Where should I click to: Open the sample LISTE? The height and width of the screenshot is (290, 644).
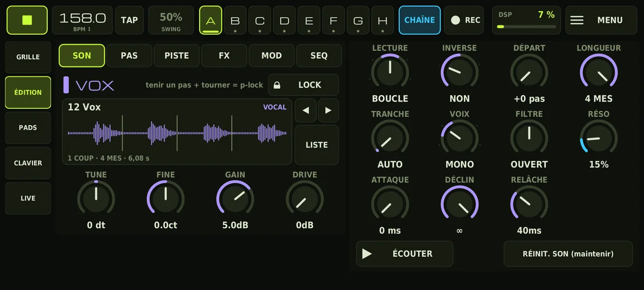pyautogui.click(x=317, y=145)
